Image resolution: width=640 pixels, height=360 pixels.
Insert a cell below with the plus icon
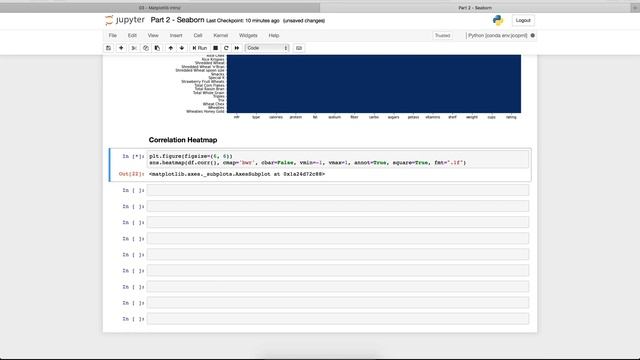pos(121,48)
